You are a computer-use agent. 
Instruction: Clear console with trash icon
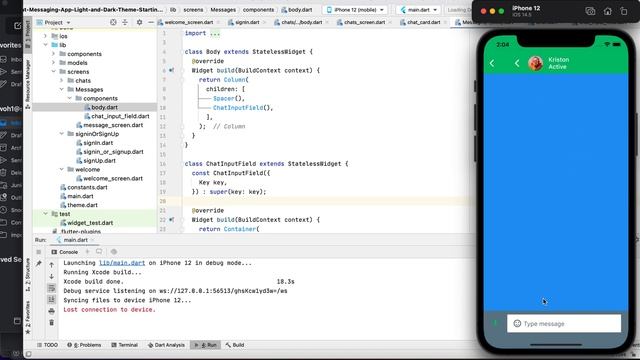tap(51, 322)
